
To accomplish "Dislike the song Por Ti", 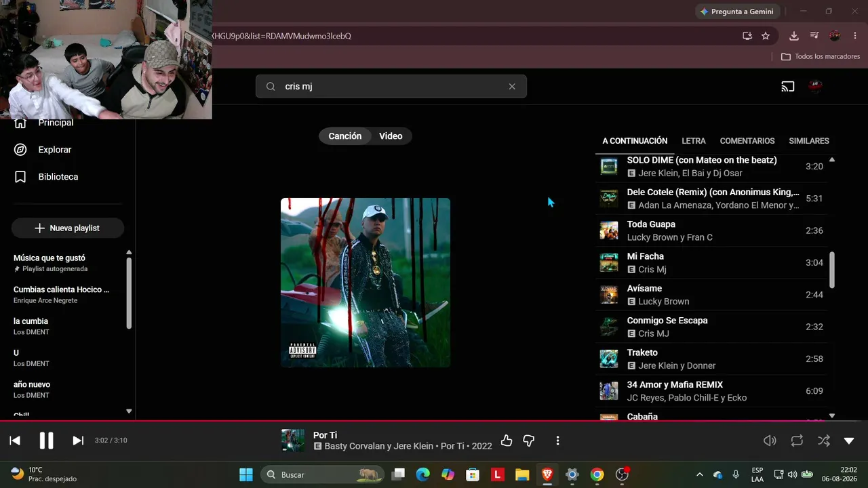I will (529, 441).
